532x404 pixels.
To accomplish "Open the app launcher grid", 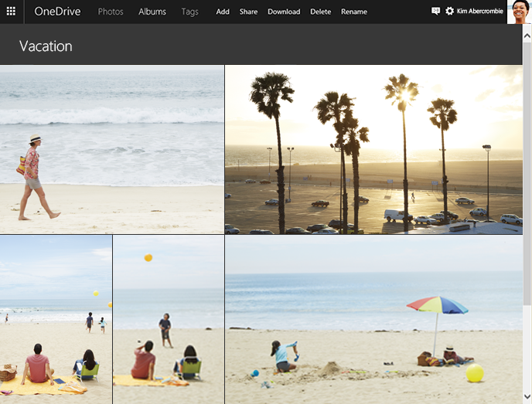I will 11,12.
